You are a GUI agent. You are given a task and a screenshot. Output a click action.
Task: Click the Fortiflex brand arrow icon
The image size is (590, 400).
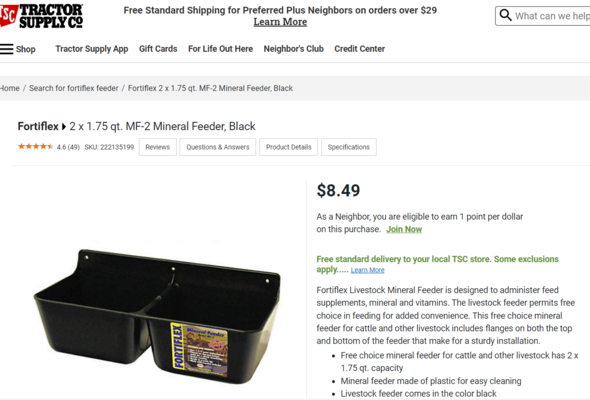pyautogui.click(x=64, y=126)
